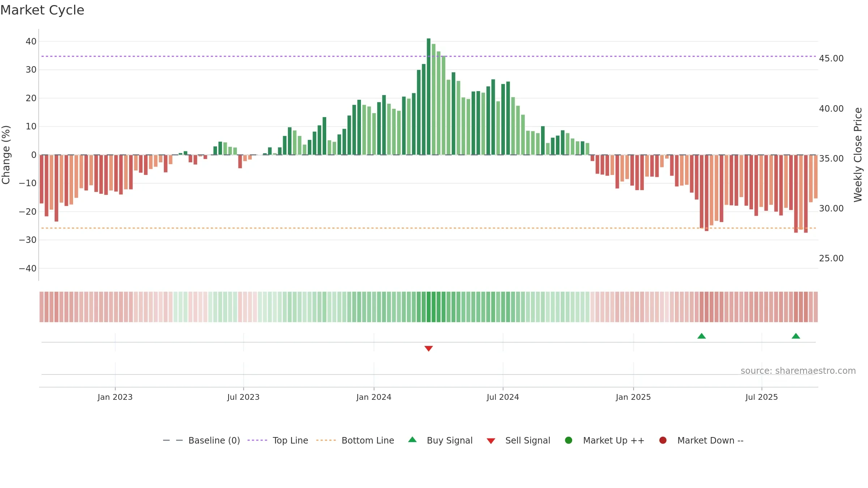Click the dark red circle icon in the legend
The height and width of the screenshot is (488, 868).
pos(663,440)
